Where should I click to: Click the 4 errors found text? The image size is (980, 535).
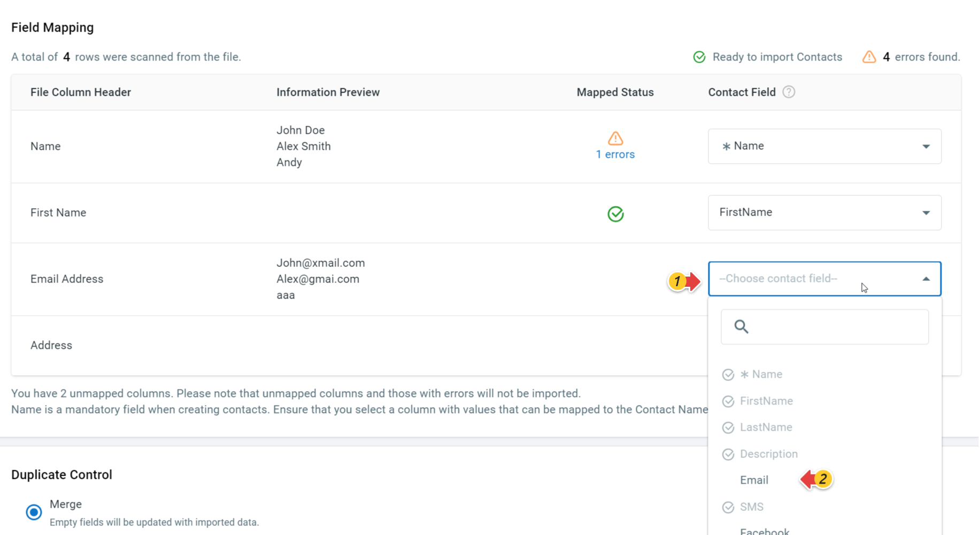[x=921, y=57]
